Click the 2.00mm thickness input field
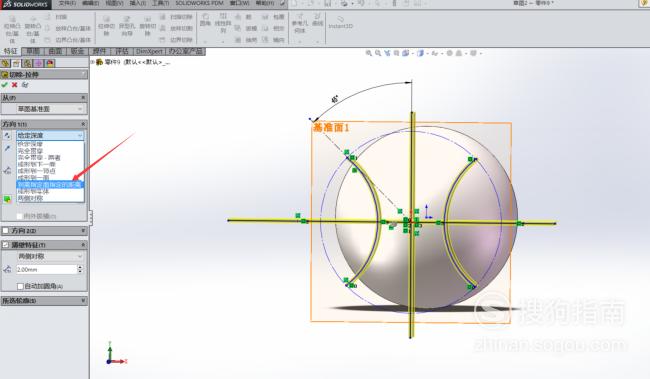This screenshot has height=379, width=650. click(x=46, y=270)
